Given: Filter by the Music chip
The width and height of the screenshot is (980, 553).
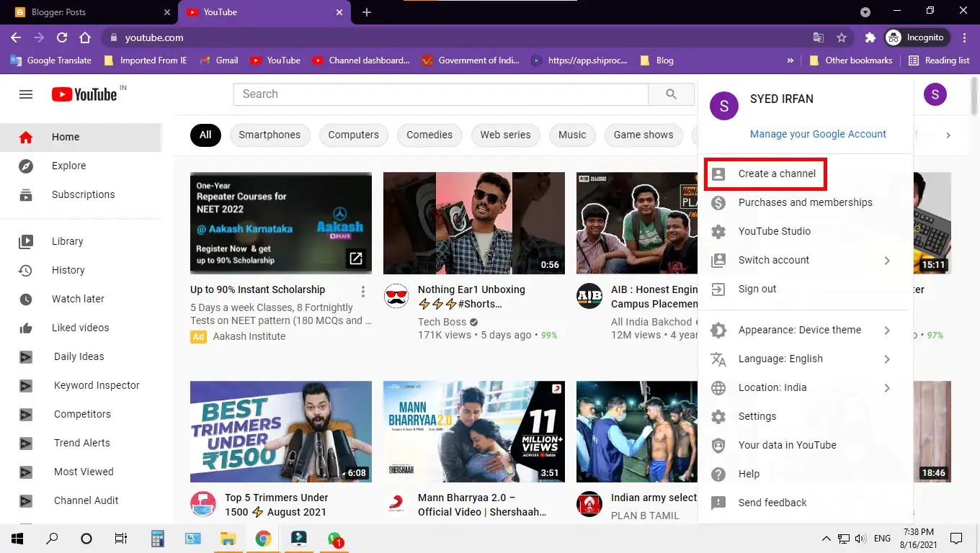Looking at the screenshot, I should 572,135.
